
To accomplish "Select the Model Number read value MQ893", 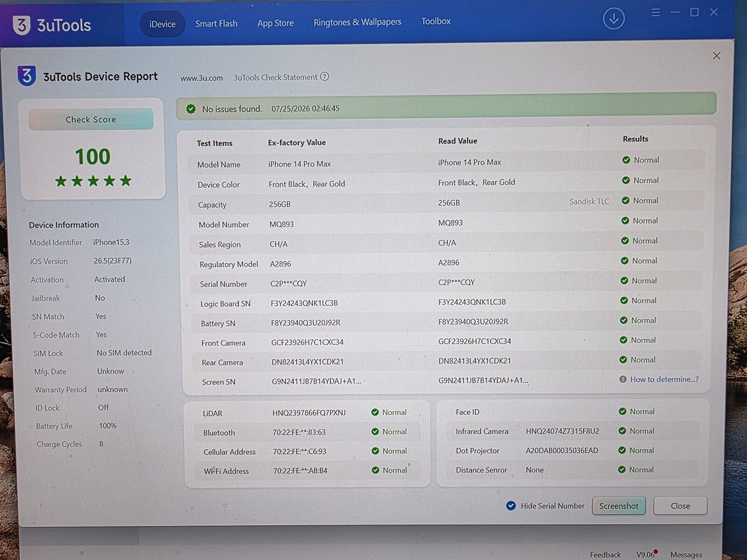I will [451, 223].
